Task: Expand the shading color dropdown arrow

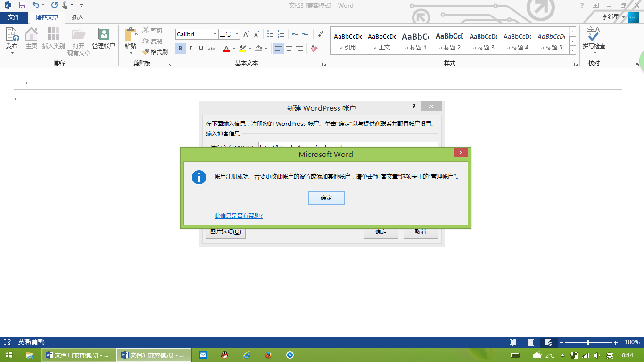Action: click(x=266, y=49)
